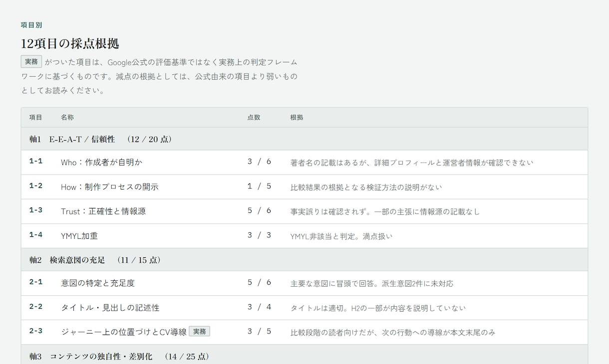Click the 項目別 section label
This screenshot has width=609, height=364.
pyautogui.click(x=31, y=25)
